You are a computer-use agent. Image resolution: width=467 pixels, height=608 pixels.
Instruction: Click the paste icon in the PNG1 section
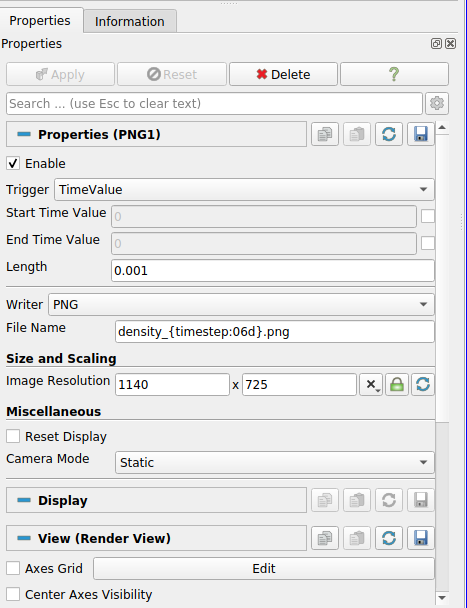357,134
